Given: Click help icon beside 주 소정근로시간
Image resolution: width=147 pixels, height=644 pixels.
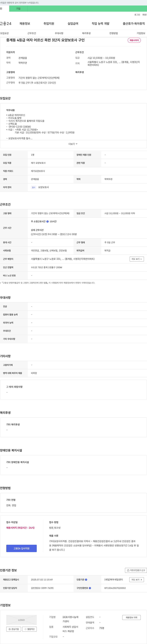Looking at the screenshot, I should [47, 222].
